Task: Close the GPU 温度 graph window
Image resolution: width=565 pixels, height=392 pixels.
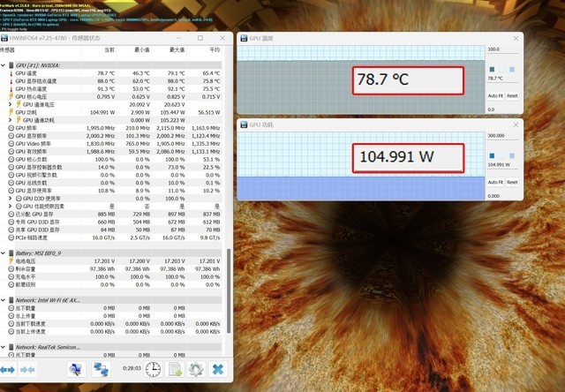Action: pyautogui.click(x=516, y=38)
